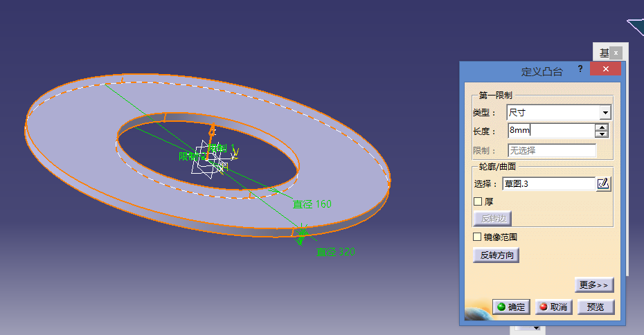
Task: Open the sketch editor icon beside 草图.3
Action: (x=603, y=183)
